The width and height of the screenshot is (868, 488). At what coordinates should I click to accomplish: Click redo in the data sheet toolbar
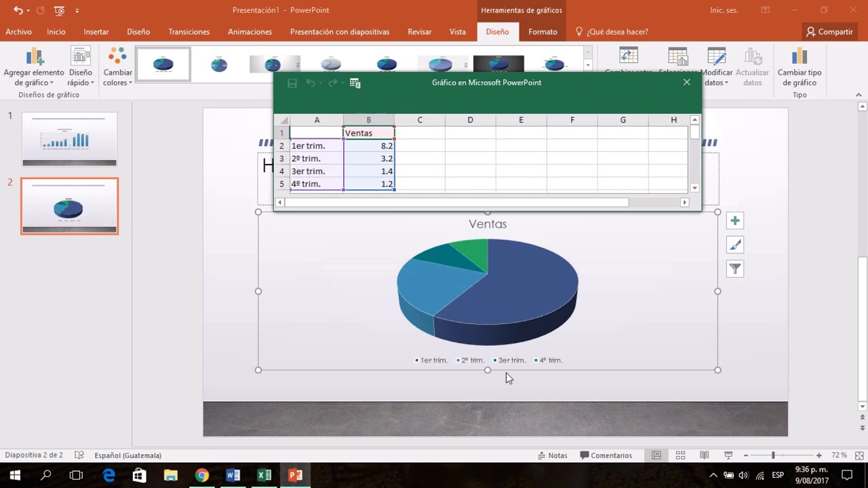tap(332, 83)
